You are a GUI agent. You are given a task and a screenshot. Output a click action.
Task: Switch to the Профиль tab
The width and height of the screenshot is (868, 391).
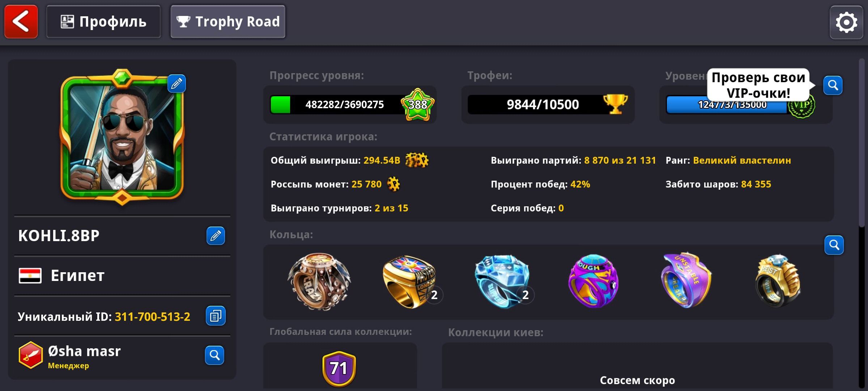(x=103, y=22)
